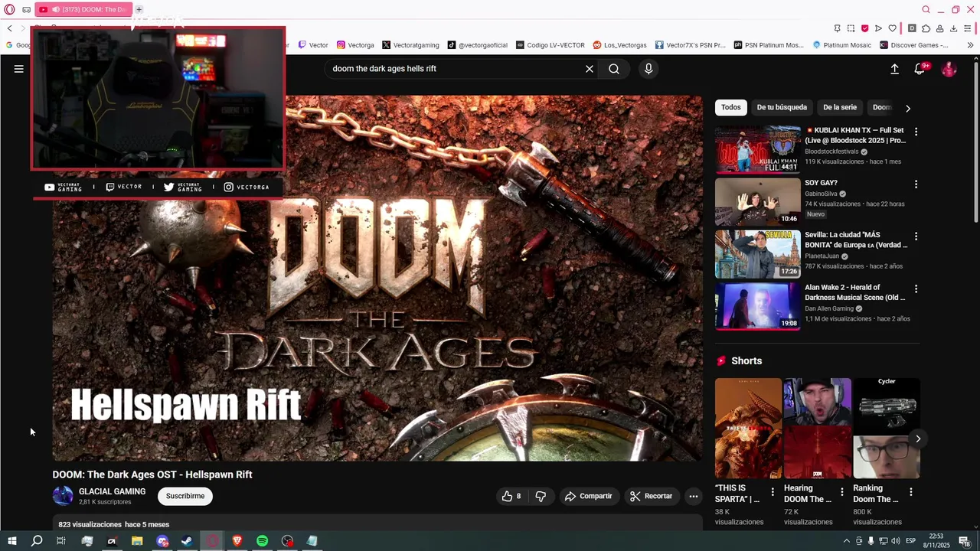980x551 pixels.
Task: Open Opera tab search magnifier
Action: 926,9
